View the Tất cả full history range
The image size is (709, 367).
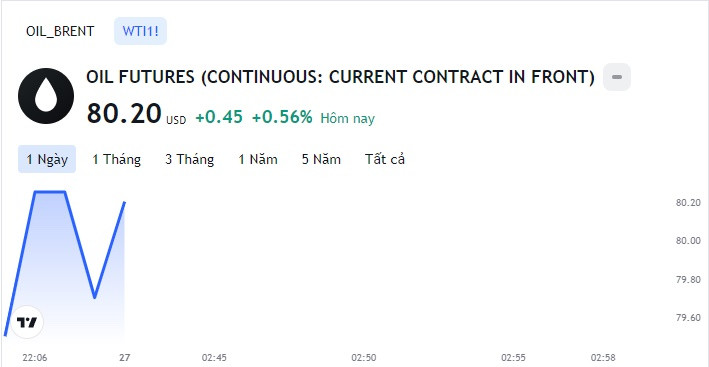385,159
